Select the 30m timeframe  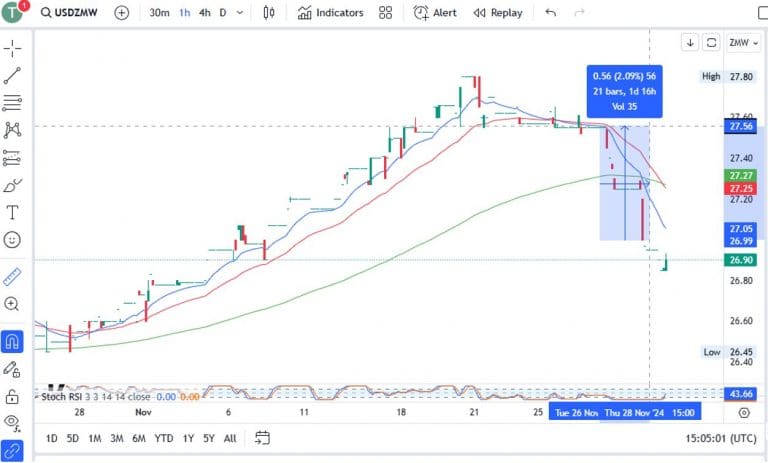(x=159, y=13)
